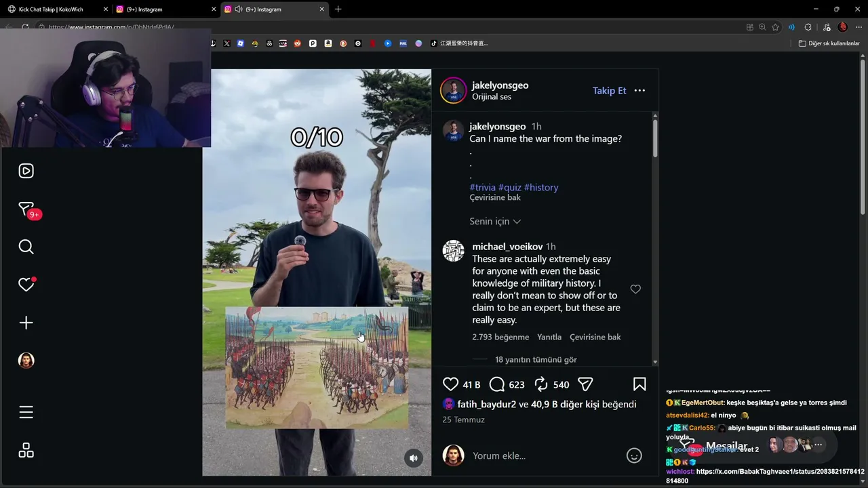Open the comments bubble icon with 623
The image size is (868, 488).
tap(497, 384)
